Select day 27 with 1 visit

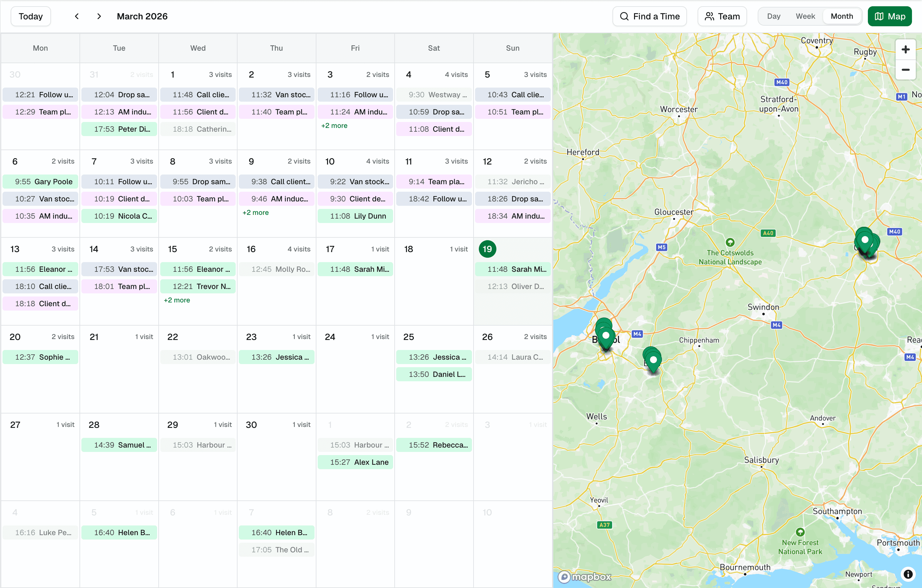coord(15,425)
